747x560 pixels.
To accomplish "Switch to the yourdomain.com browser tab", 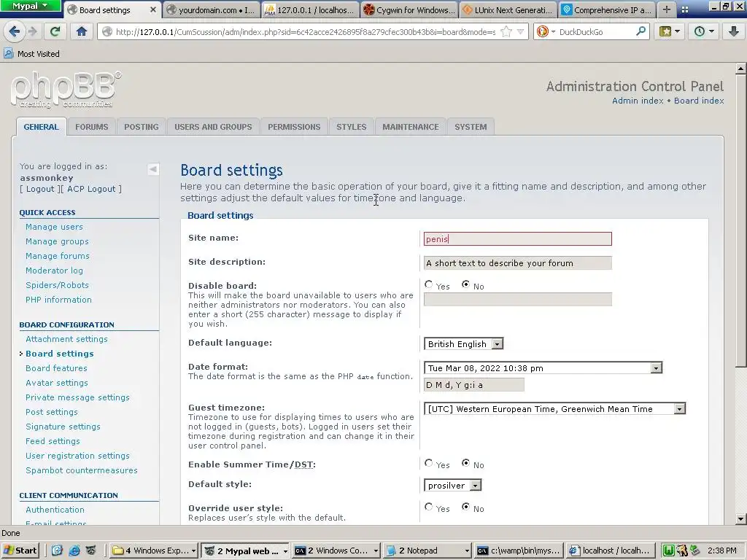I will [x=211, y=9].
